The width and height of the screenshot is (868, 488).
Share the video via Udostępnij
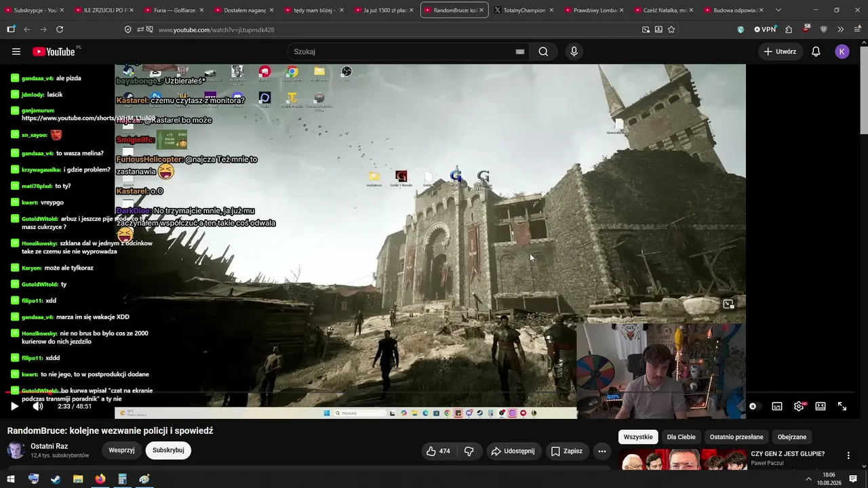click(x=513, y=451)
